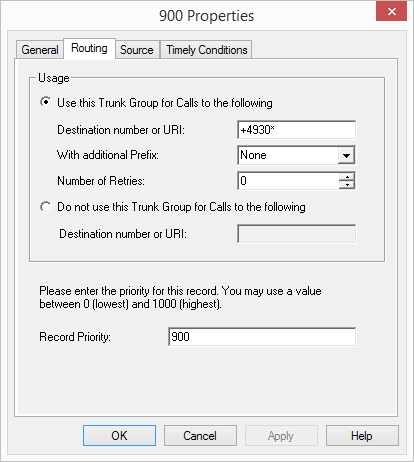This screenshot has height=462, width=414.
Task: Open Help for this dialog
Action: coord(362,435)
